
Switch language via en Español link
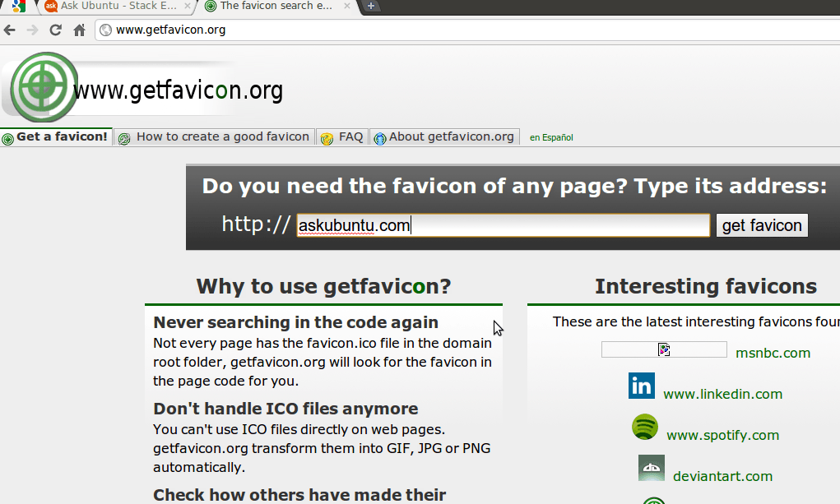[551, 137]
